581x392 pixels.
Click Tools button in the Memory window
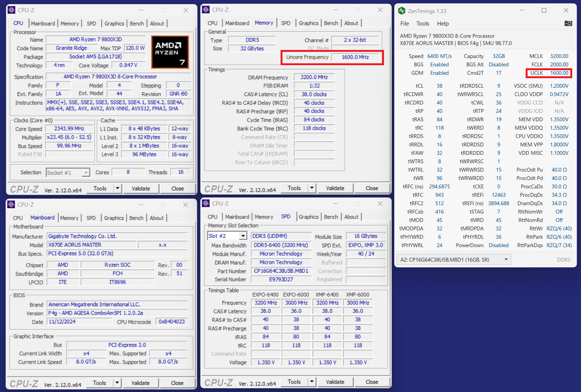[294, 188]
